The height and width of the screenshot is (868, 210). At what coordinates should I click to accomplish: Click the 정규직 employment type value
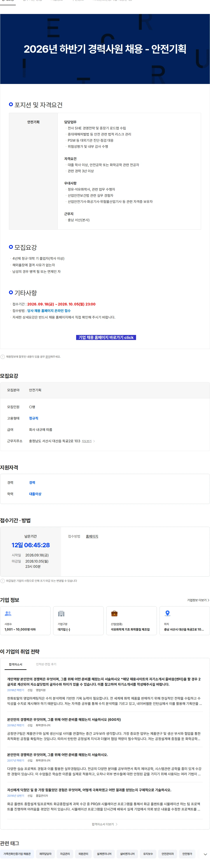[x=33, y=418]
